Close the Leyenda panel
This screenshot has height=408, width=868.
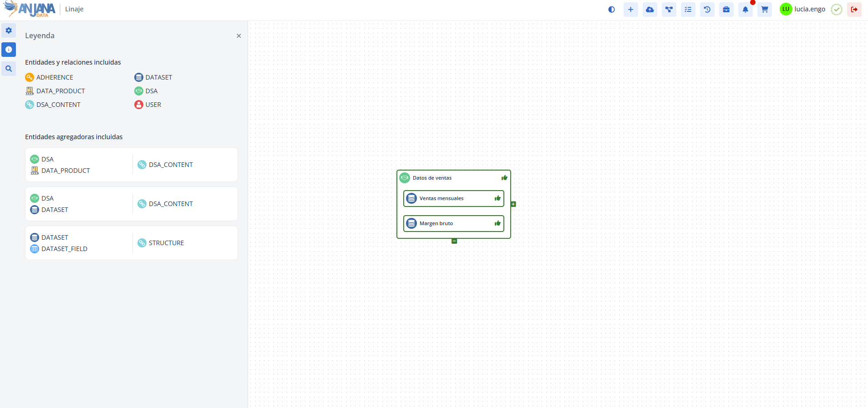[239, 36]
